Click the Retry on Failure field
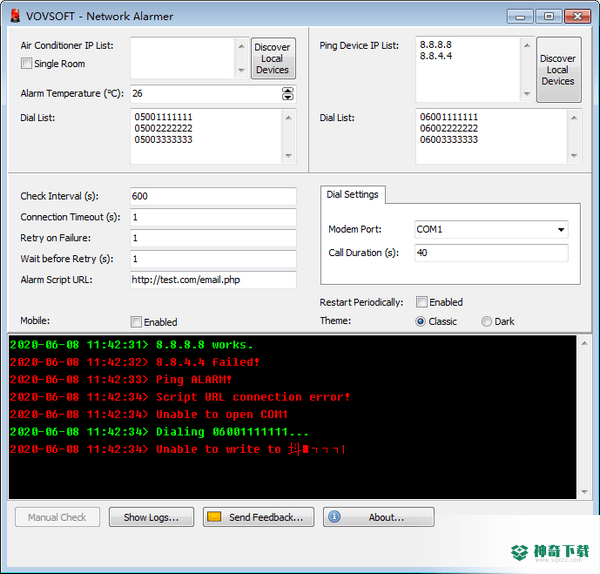Viewport: 600px width, 574px height. click(213, 238)
